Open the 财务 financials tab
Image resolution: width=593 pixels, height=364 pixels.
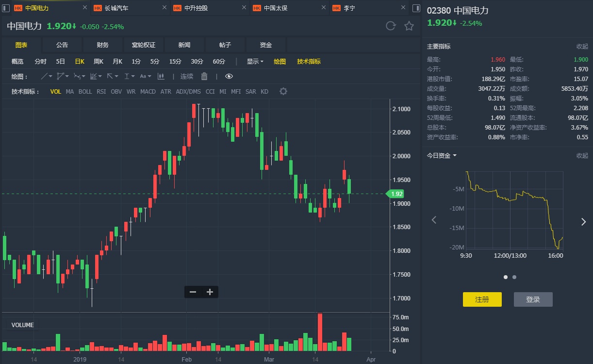point(102,45)
